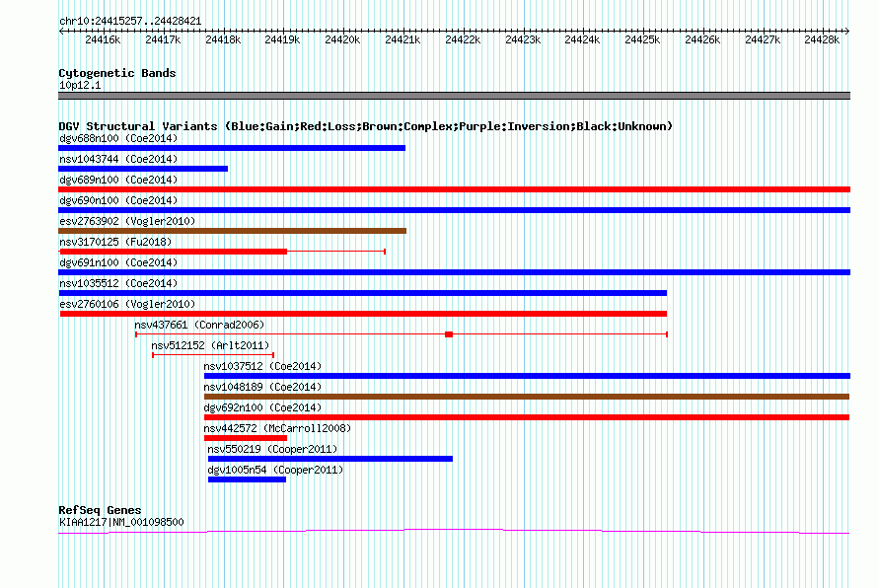Image resolution: width=878 pixels, height=588 pixels.
Task: Click the 24428k ruler position
Action: point(822,39)
